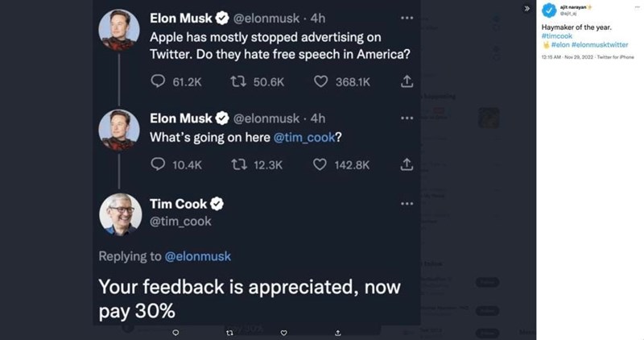Share the "What's going on here" tweet

407,164
